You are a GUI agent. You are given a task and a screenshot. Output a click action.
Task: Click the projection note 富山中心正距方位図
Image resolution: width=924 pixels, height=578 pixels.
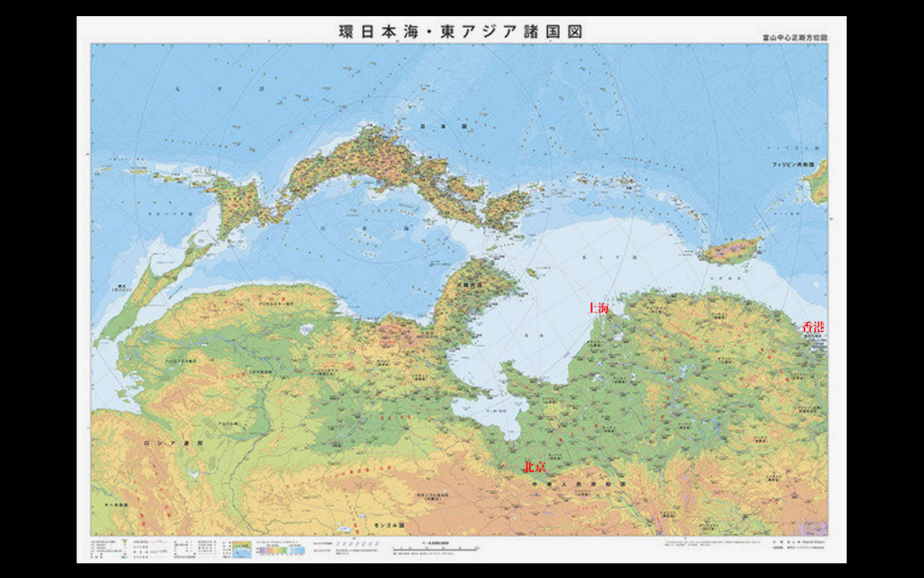pyautogui.click(x=796, y=36)
